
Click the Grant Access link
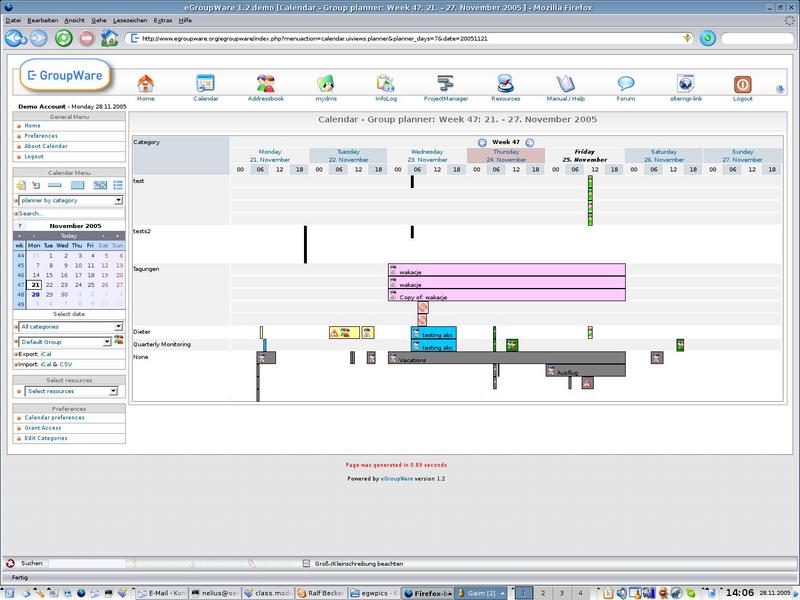pos(43,428)
